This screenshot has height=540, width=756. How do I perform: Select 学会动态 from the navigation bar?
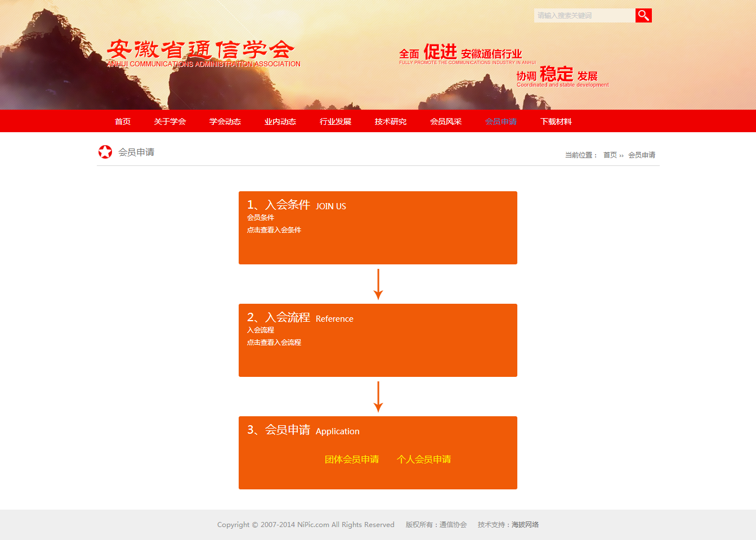coord(225,121)
